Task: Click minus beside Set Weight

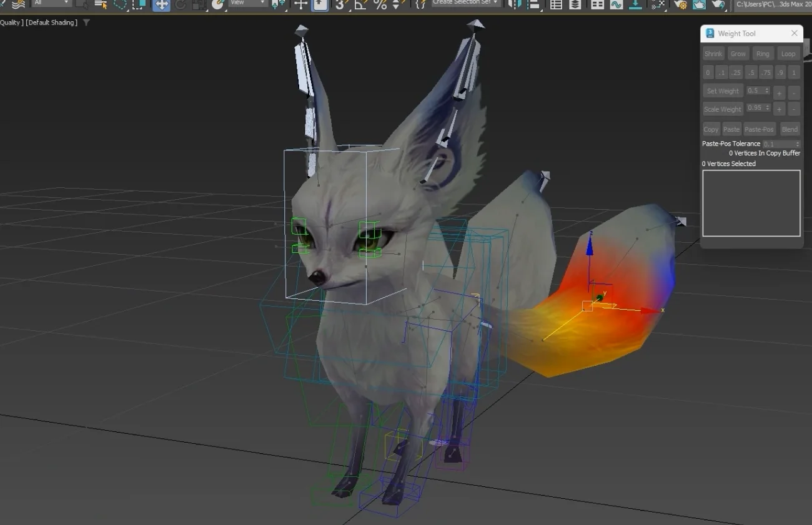Action: pyautogui.click(x=794, y=94)
